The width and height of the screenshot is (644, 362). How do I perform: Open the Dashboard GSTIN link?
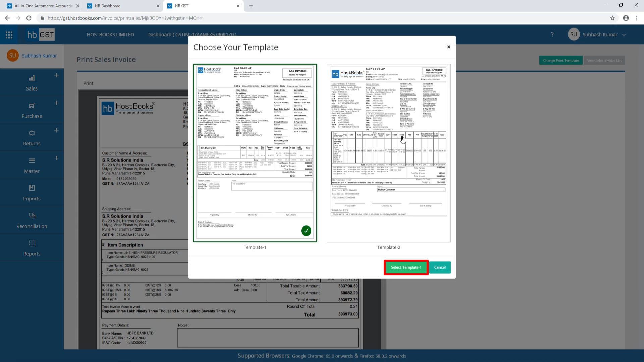pos(192,35)
